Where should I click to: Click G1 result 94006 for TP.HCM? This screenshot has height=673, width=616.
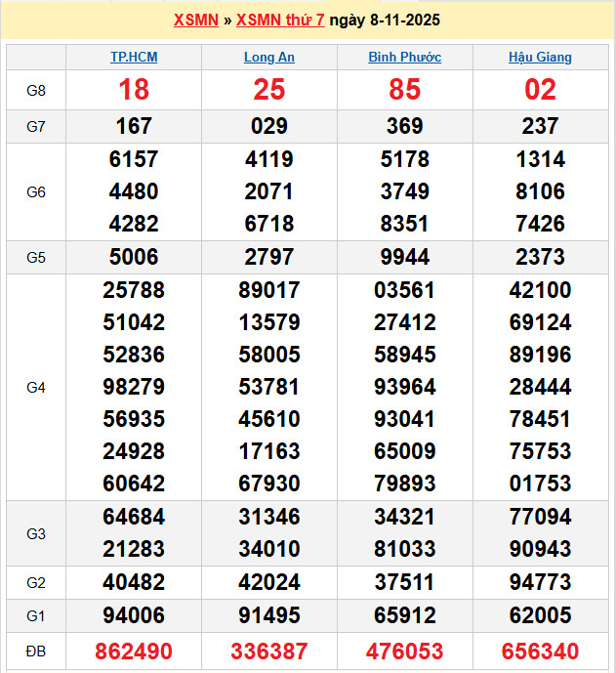click(x=134, y=615)
